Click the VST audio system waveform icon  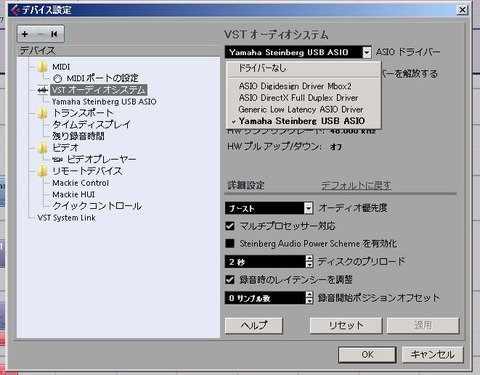click(x=43, y=90)
